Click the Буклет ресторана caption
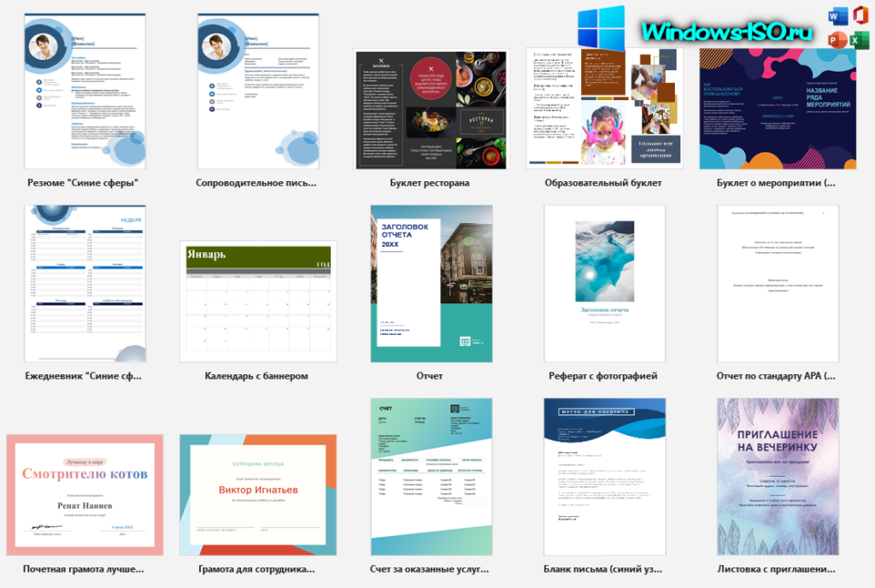Image resolution: width=875 pixels, height=588 pixels. (x=430, y=183)
